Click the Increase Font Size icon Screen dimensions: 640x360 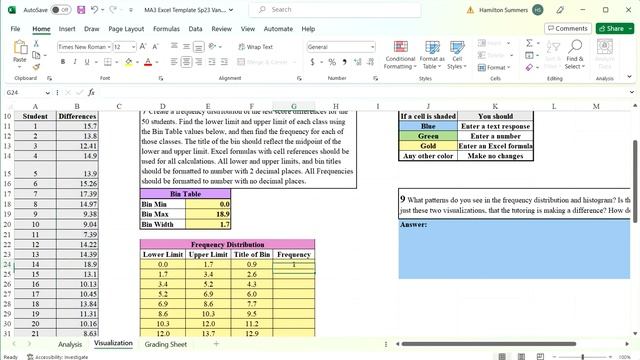pos(143,47)
